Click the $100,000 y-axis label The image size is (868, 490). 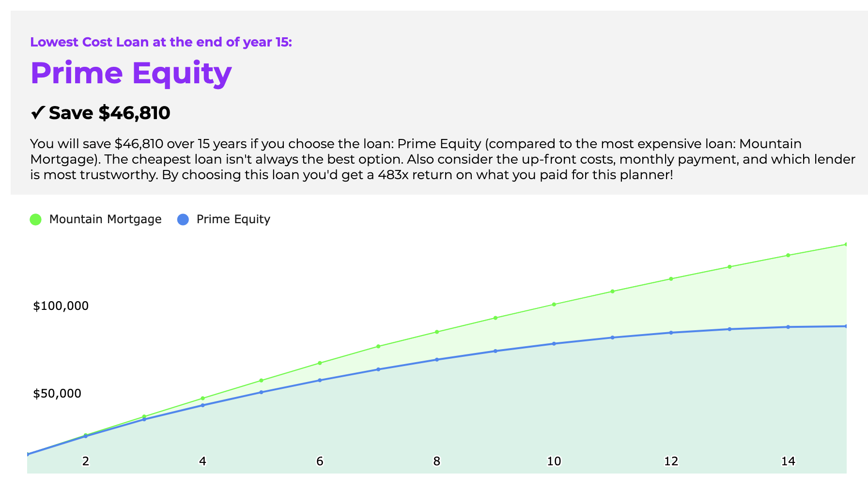tap(61, 306)
